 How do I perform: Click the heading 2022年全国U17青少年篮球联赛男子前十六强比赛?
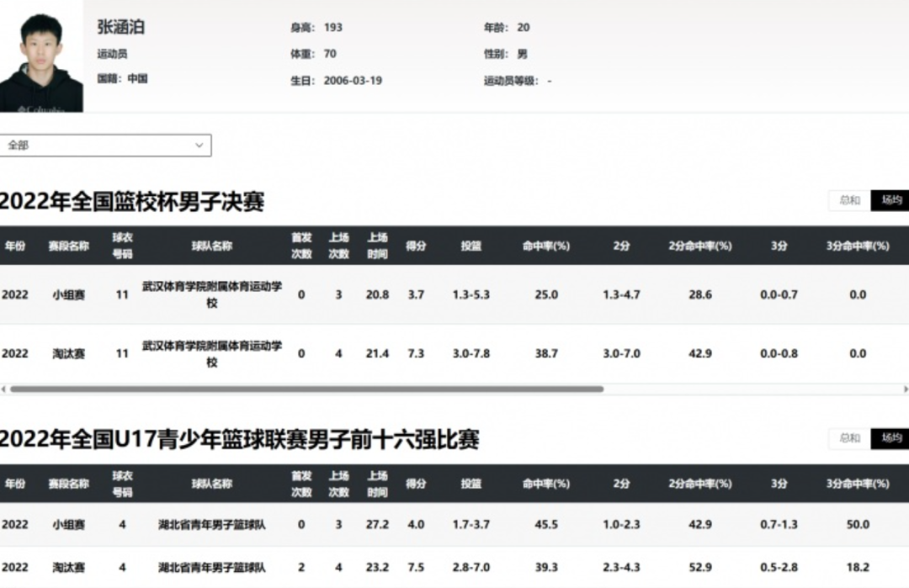[239, 440]
